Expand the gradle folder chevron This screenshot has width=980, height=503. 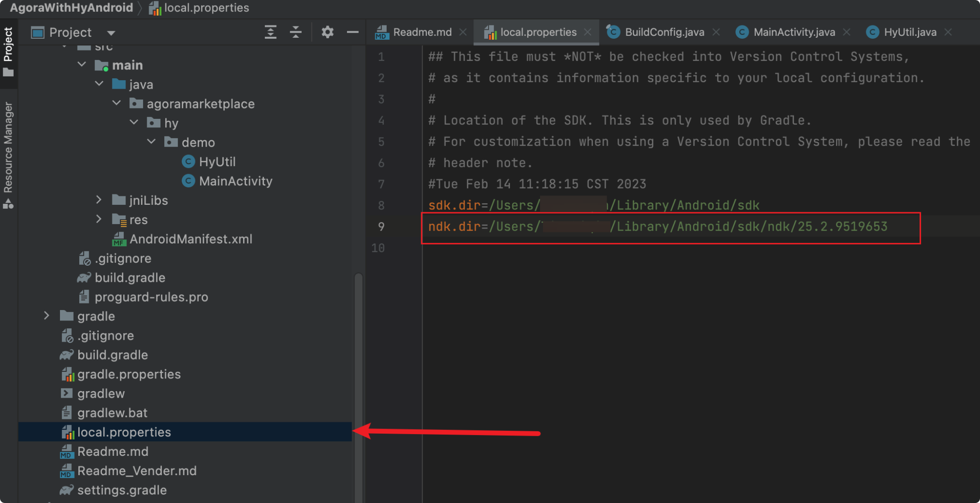click(x=47, y=316)
